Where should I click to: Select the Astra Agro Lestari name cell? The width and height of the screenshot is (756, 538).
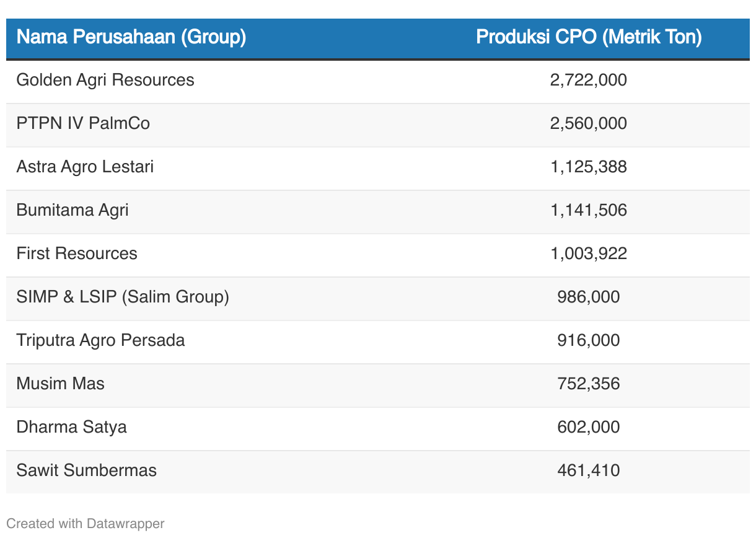point(85,167)
